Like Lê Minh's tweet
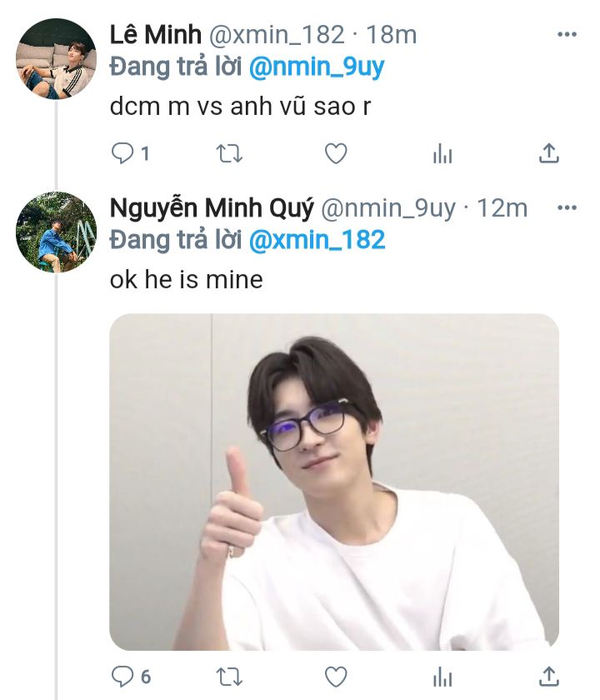 336,153
